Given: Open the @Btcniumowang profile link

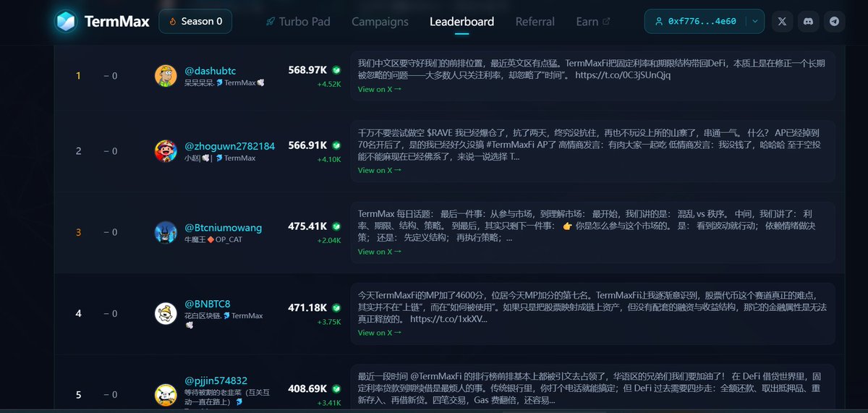Looking at the screenshot, I should pos(224,227).
